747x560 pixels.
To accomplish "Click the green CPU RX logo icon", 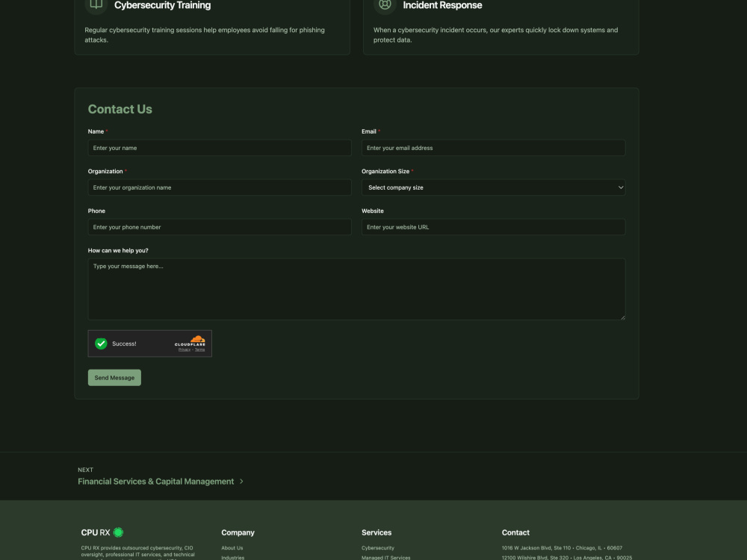I will 118,532.
